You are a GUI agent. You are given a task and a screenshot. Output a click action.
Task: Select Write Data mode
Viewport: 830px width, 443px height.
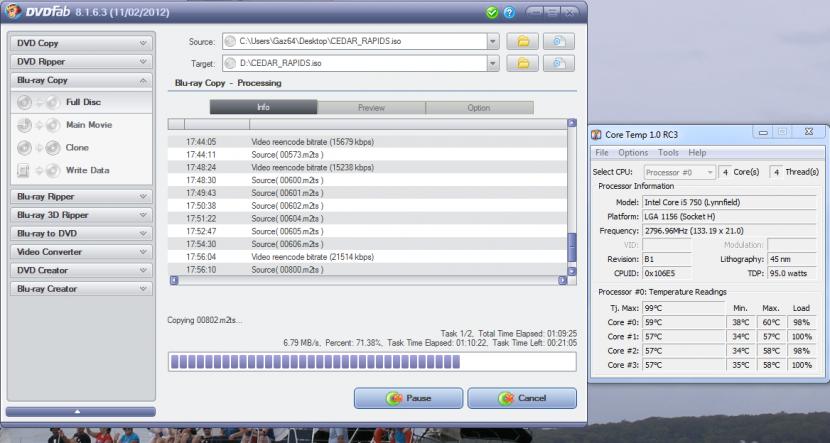(x=81, y=170)
